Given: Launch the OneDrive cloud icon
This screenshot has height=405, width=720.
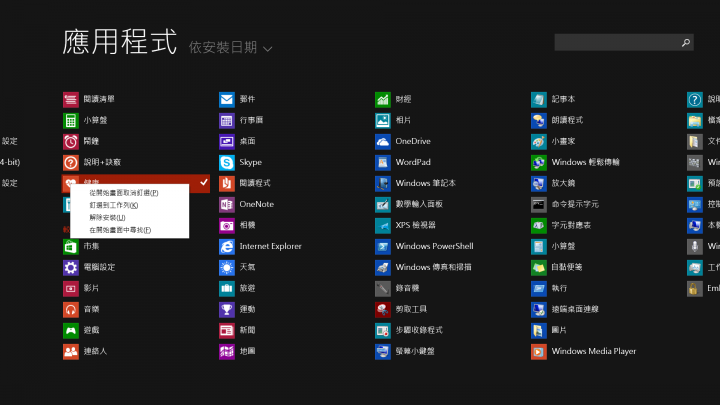Looking at the screenshot, I should click(x=383, y=141).
